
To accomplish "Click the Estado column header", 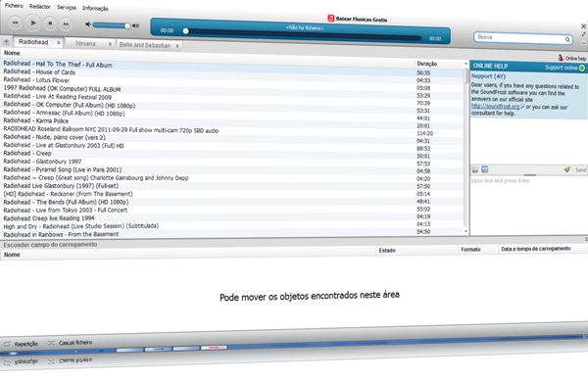I will coord(387,250).
